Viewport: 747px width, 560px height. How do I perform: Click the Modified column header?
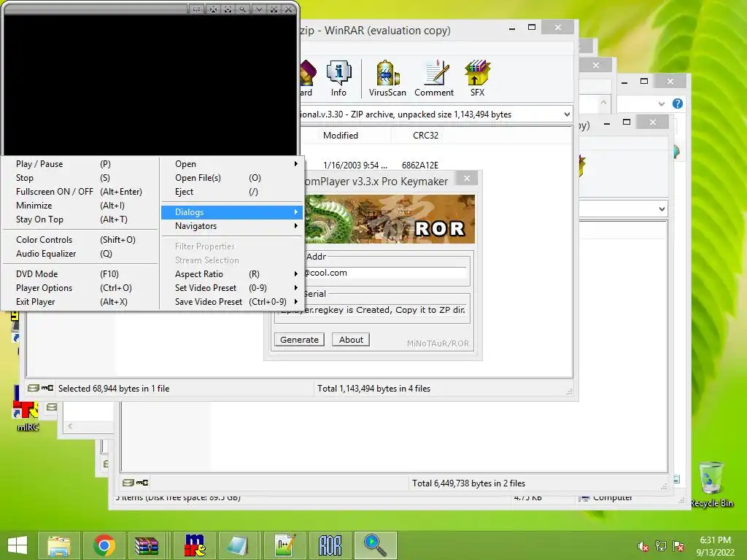pos(340,135)
